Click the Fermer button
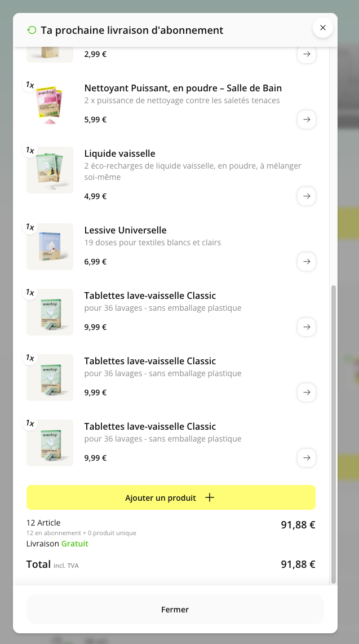359x644 pixels. coord(175,610)
